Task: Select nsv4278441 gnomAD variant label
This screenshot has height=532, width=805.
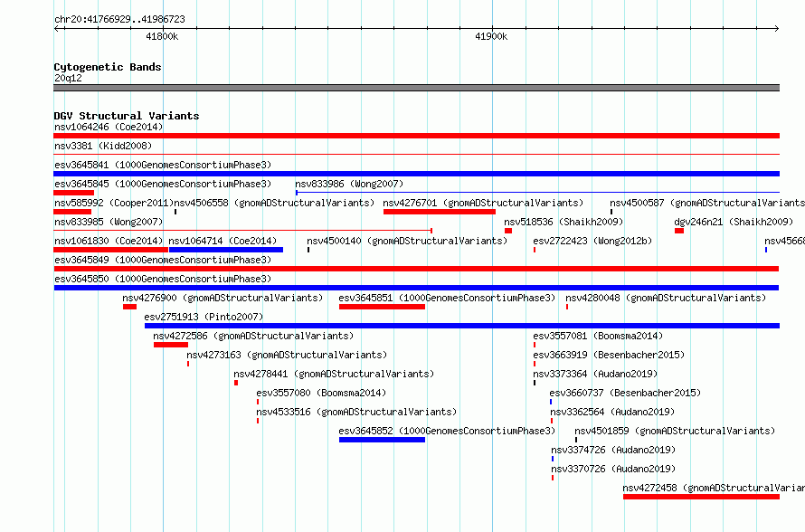Action: 334,374
